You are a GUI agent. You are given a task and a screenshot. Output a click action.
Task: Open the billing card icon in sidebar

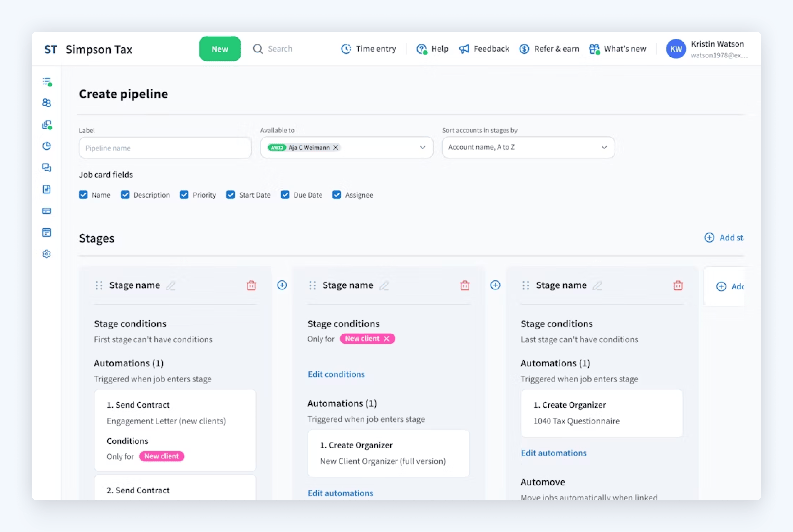pos(47,211)
